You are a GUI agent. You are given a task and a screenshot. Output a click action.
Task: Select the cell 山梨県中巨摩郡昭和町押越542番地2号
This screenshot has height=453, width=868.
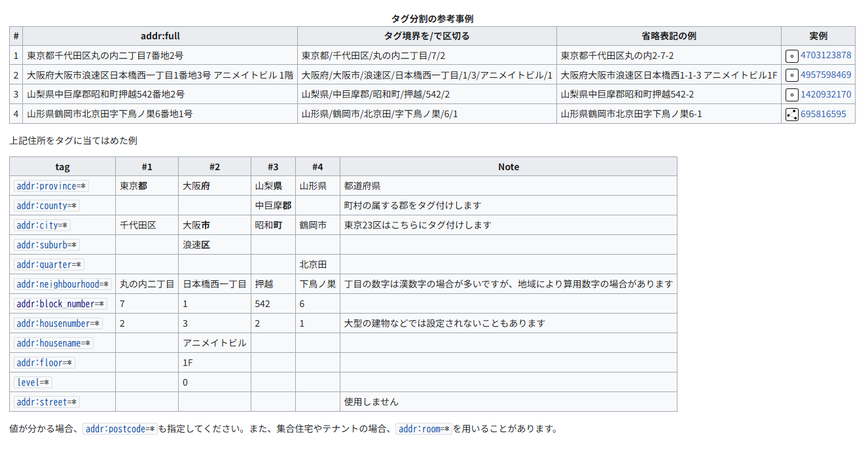(160, 94)
